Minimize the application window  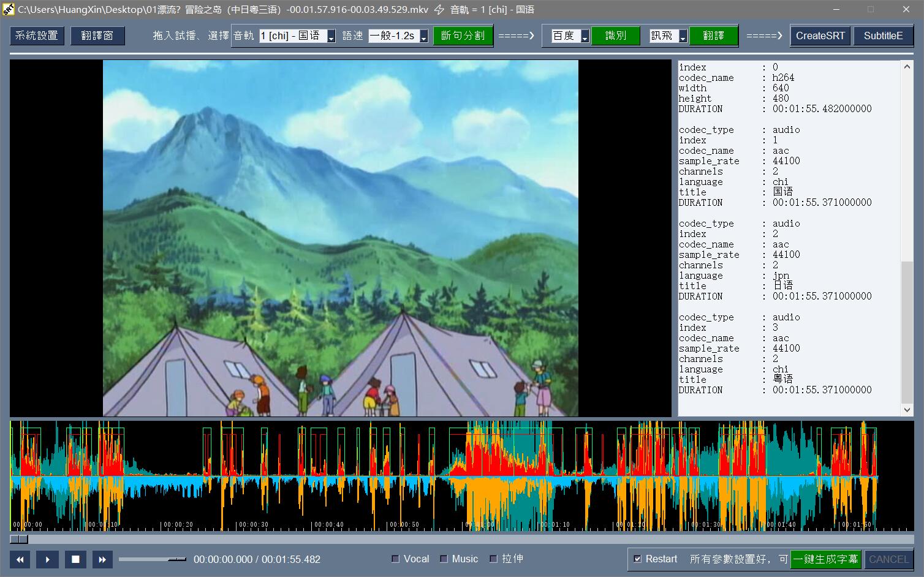(x=836, y=9)
